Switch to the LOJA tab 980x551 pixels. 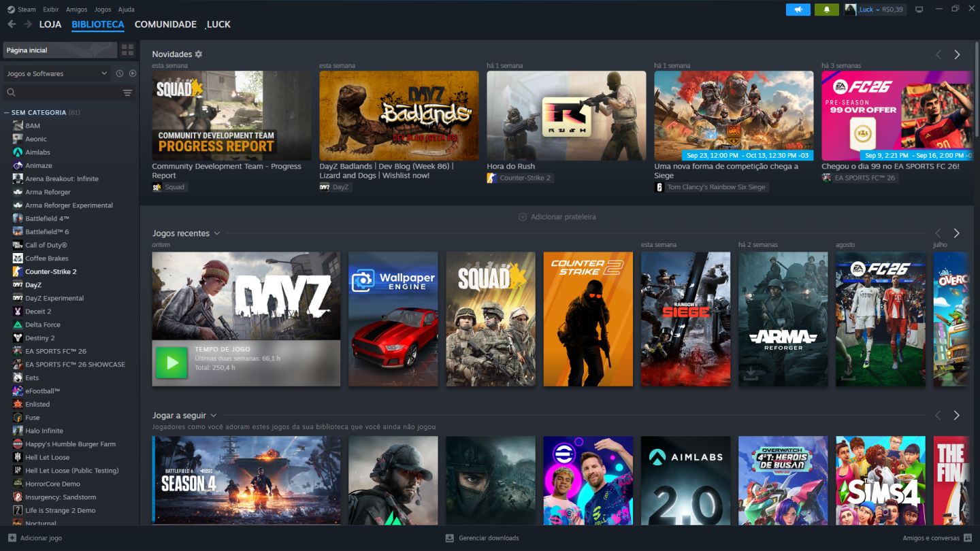point(50,24)
